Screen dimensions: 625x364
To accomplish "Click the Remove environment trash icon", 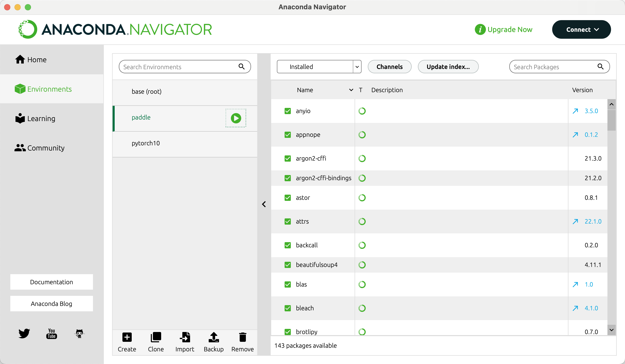I will click(x=243, y=337).
